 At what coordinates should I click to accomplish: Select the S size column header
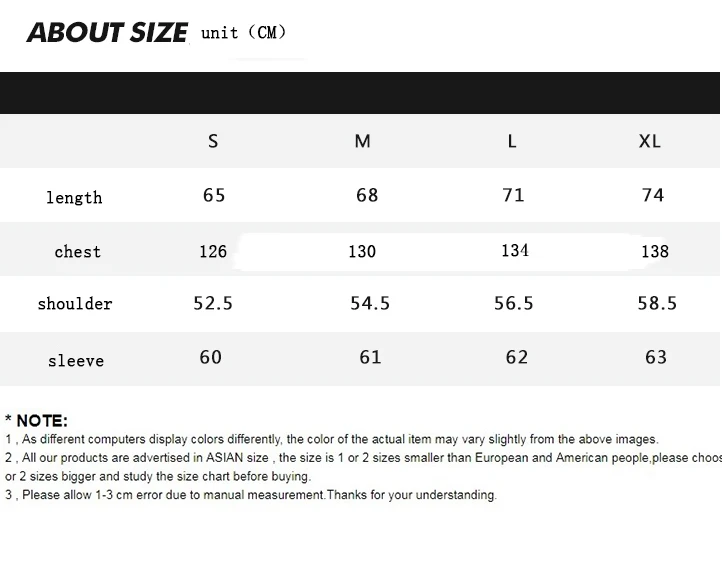coord(213,141)
